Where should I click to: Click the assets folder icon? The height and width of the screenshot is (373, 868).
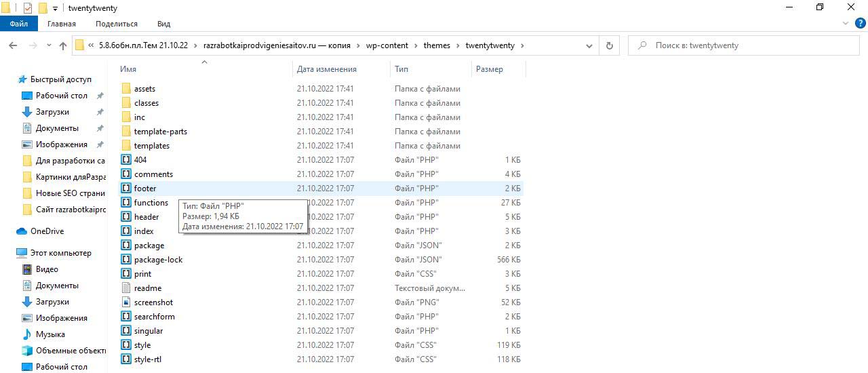click(x=126, y=89)
